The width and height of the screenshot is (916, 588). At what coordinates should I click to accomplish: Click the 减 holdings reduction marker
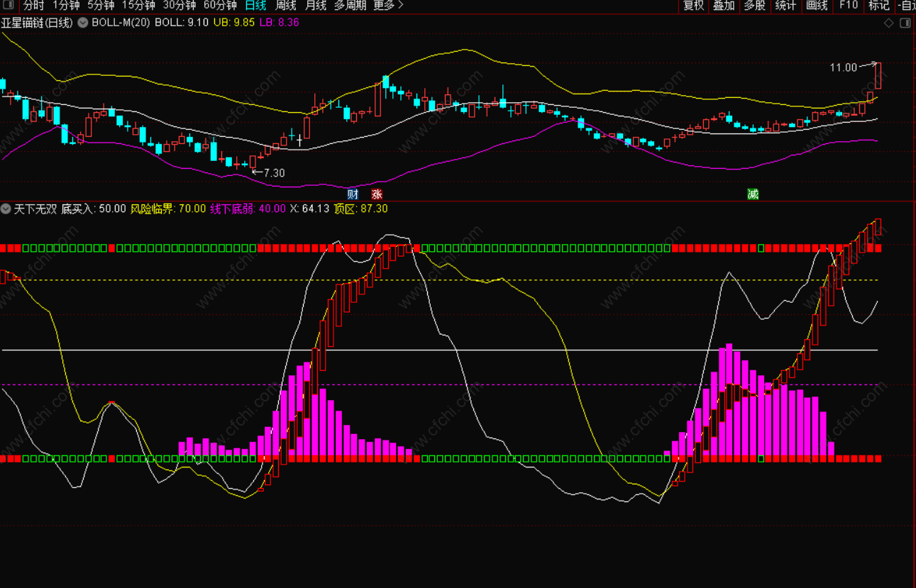(753, 194)
